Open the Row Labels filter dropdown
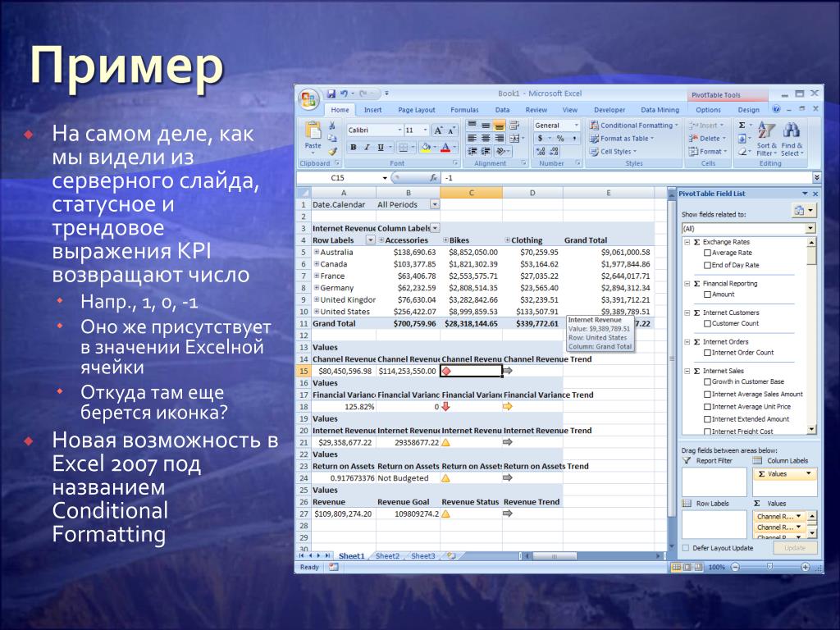This screenshot has width=840, height=630. (370, 240)
